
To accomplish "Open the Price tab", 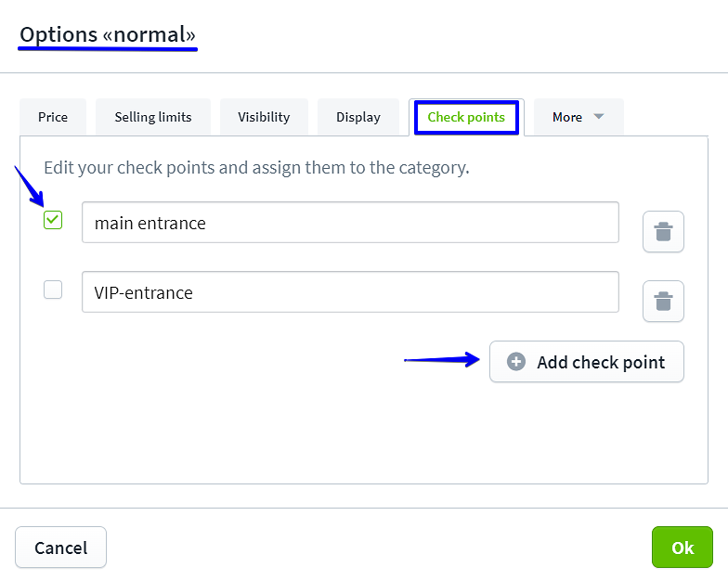I will (x=53, y=117).
